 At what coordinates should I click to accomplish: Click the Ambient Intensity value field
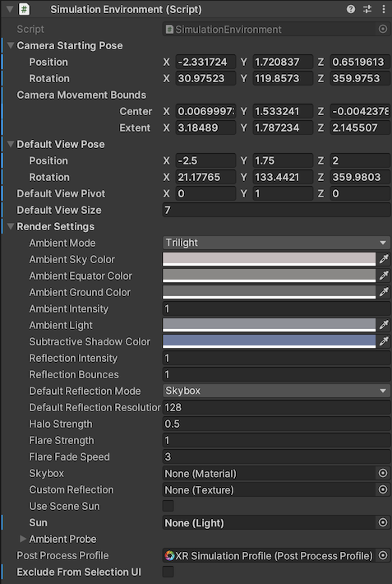tap(276, 308)
